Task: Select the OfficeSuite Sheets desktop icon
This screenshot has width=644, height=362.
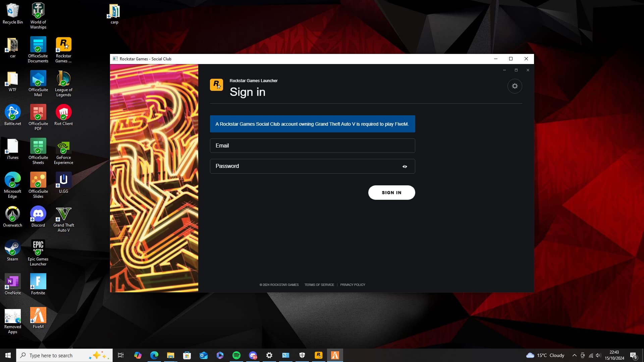Action: tap(38, 152)
